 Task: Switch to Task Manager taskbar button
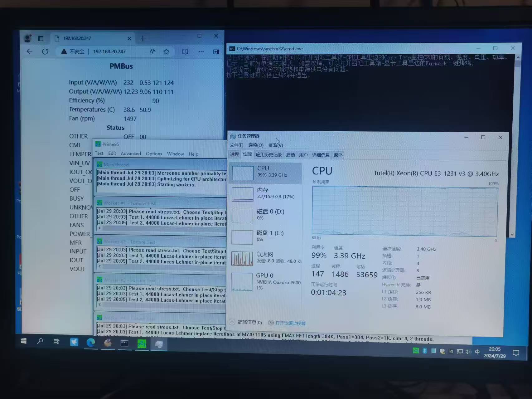pyautogui.click(x=159, y=344)
